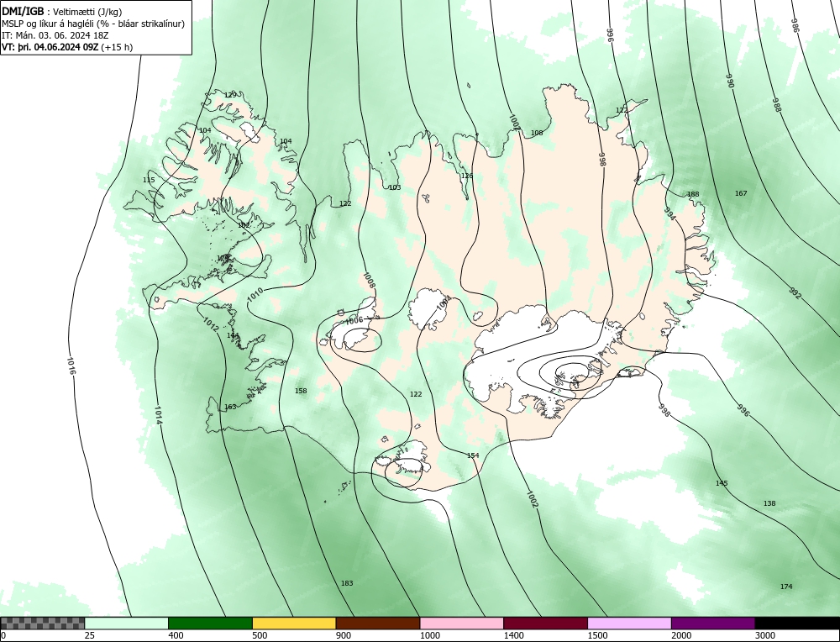Pick the pink 1000–1400 legend swatch

point(462,624)
